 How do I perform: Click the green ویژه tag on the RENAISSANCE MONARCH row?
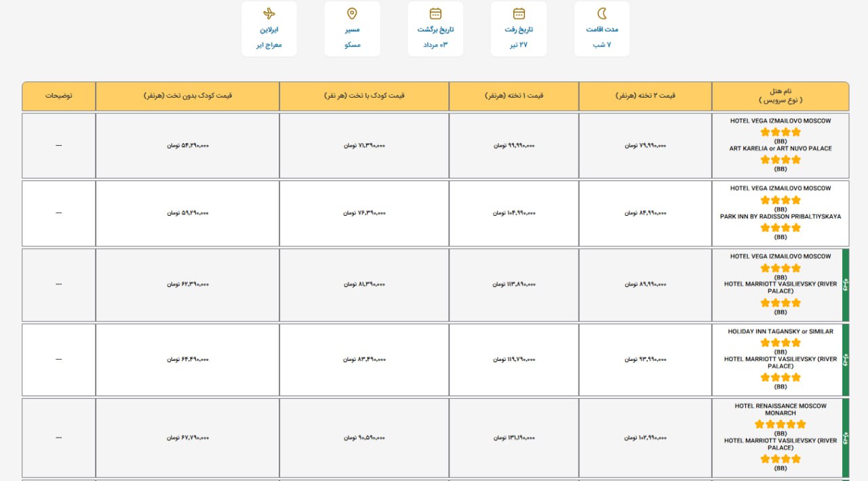click(x=846, y=438)
